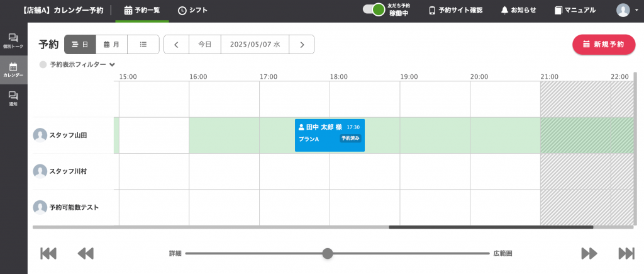The image size is (644, 274).
Task: Click the 今日 button
Action: pos(205,45)
